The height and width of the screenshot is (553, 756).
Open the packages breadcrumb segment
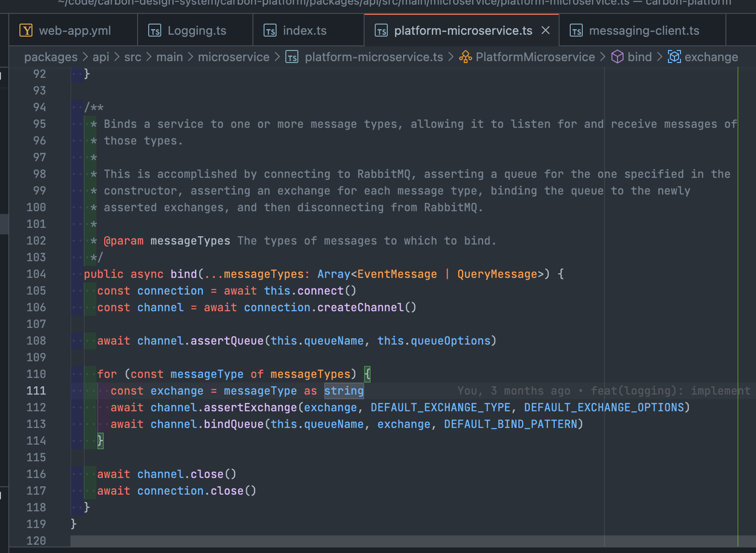pos(51,57)
